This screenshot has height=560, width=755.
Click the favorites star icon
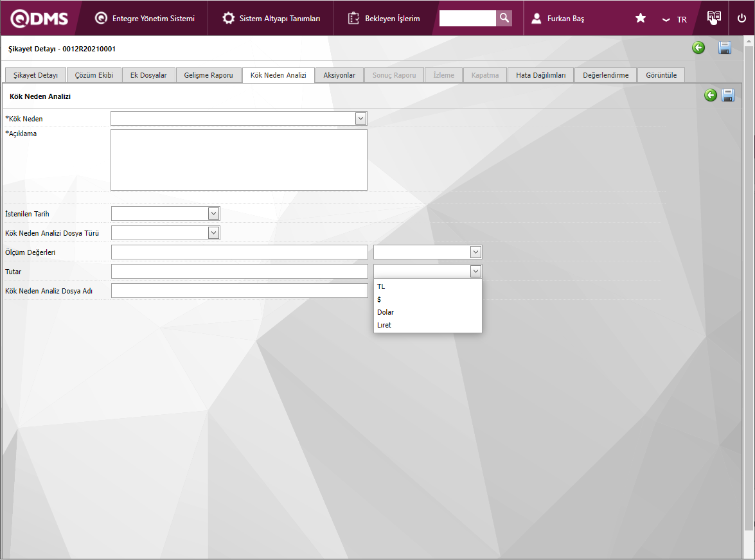(641, 18)
